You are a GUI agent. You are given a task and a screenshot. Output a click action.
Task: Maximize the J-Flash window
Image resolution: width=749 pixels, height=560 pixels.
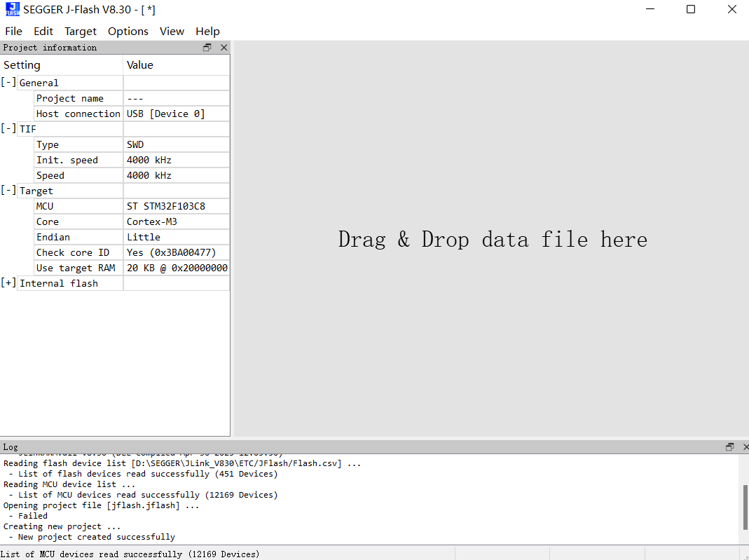pos(691,9)
